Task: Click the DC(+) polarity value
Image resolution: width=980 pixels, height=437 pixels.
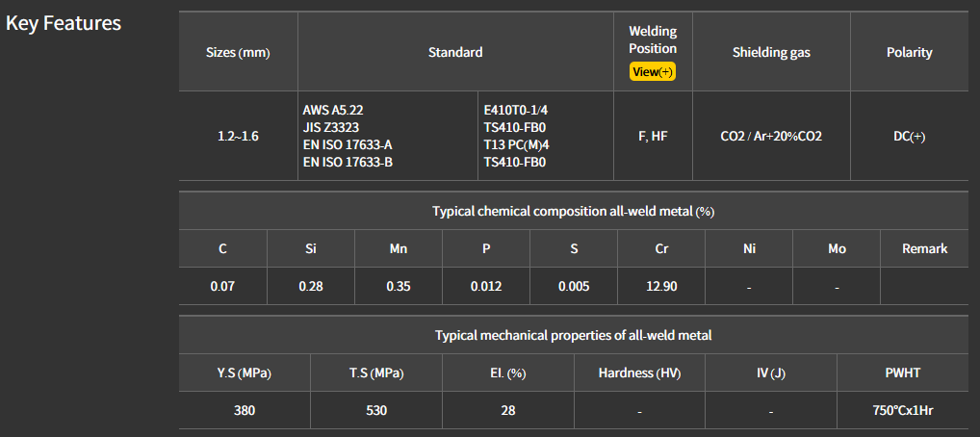Action: pos(909,136)
